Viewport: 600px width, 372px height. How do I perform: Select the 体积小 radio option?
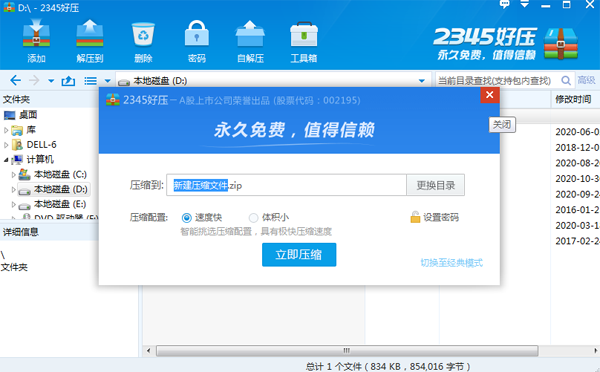(x=253, y=218)
